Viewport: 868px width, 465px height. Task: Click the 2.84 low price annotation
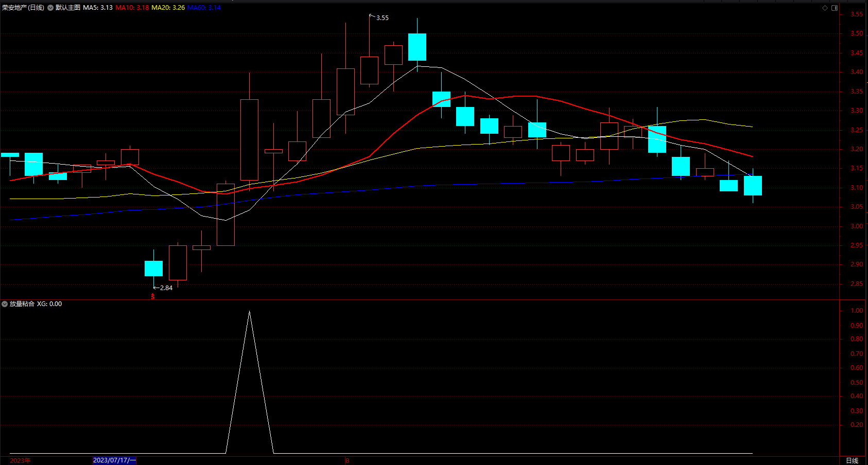click(166, 288)
